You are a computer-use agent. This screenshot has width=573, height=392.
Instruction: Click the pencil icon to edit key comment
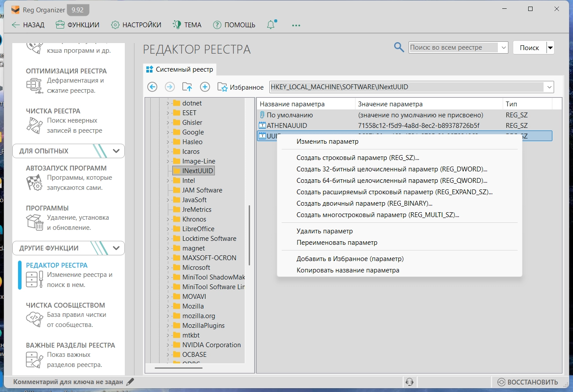[130, 382]
